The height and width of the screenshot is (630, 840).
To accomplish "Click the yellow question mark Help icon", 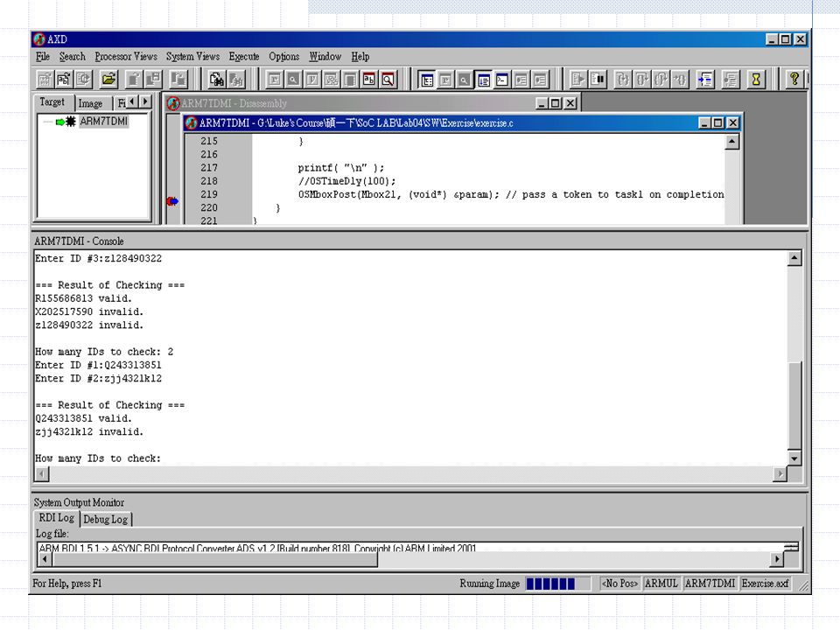I will tap(794, 80).
